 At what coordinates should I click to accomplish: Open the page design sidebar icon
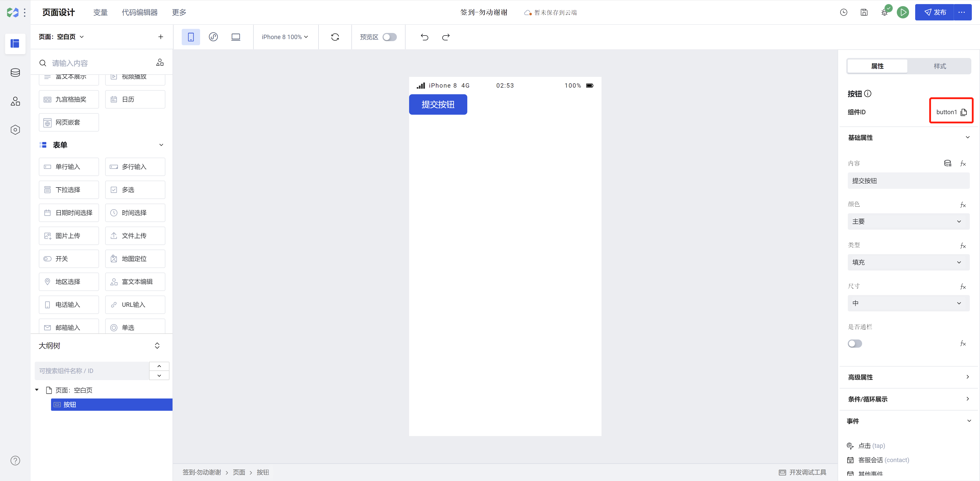pyautogui.click(x=15, y=44)
